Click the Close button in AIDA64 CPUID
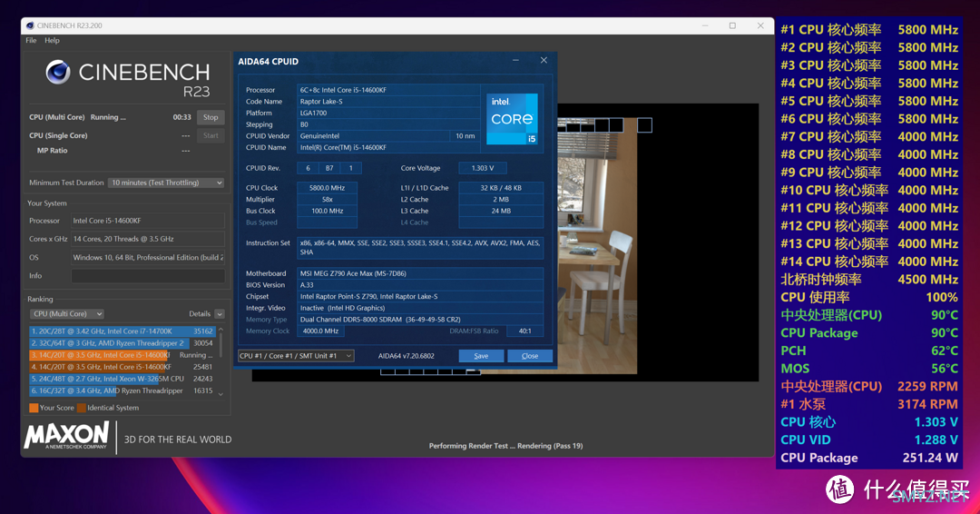Viewport: 980px width, 514px height. pyautogui.click(x=530, y=356)
